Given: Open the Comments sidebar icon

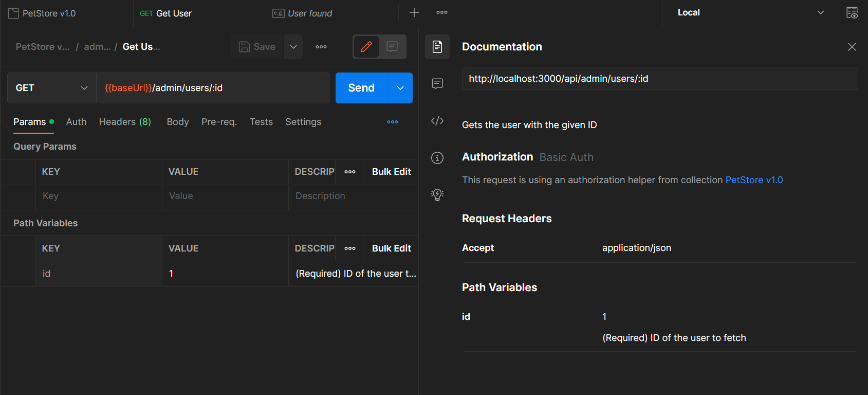Looking at the screenshot, I should pos(437,84).
